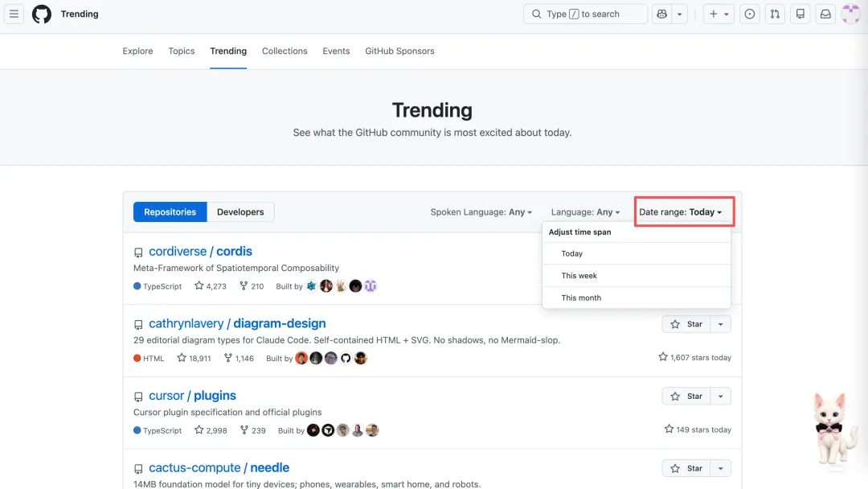Click the '149 stars today' text
Image resolution: width=868 pixels, height=489 pixels.
[x=698, y=429]
